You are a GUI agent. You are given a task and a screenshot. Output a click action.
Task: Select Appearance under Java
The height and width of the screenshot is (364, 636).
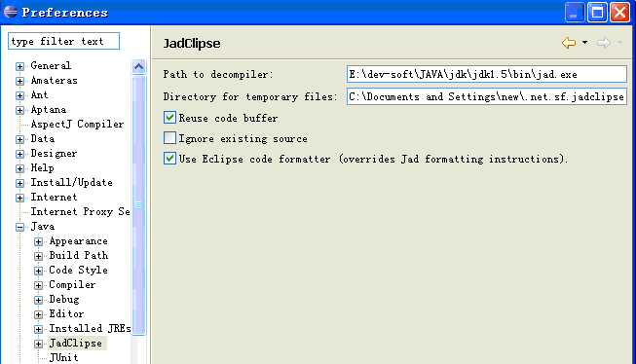click(78, 241)
